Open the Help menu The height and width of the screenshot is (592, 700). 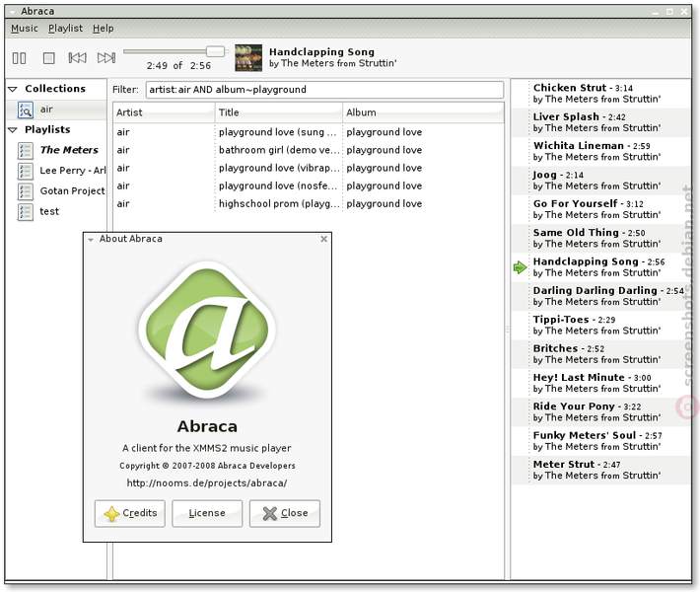(x=104, y=29)
